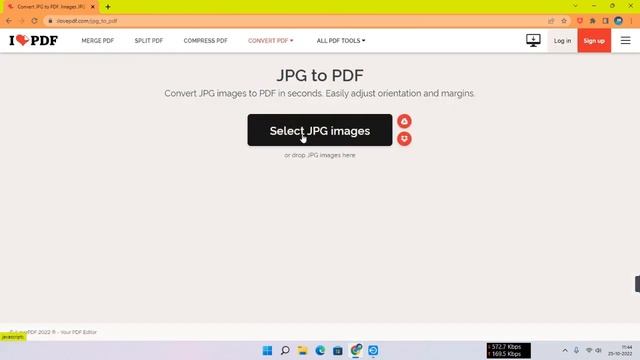Screen dimensions: 640x360
Task: Open the COMPRESS PDF tool
Action: pos(205,41)
